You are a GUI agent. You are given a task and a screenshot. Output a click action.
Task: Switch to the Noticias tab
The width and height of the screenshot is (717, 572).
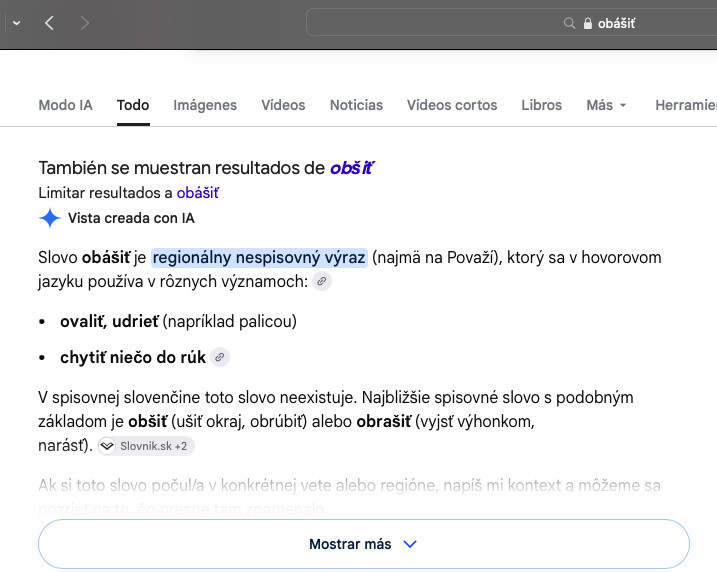pos(356,105)
